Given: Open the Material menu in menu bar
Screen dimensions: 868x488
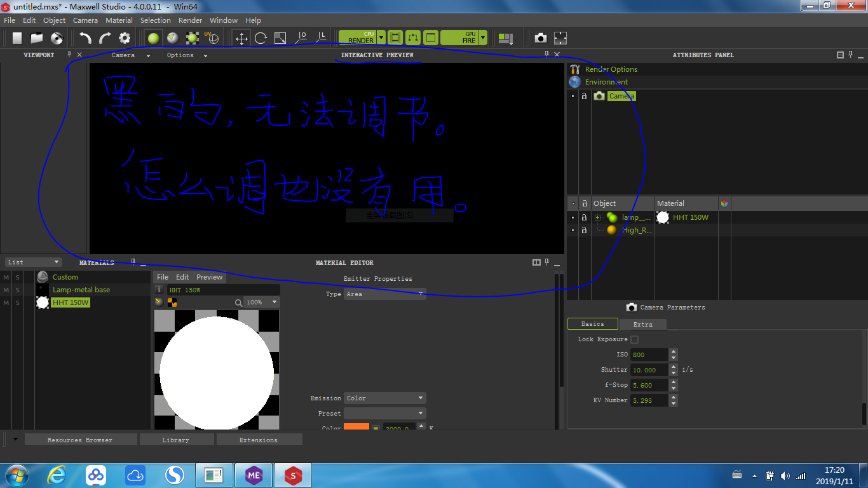Looking at the screenshot, I should (x=119, y=20).
